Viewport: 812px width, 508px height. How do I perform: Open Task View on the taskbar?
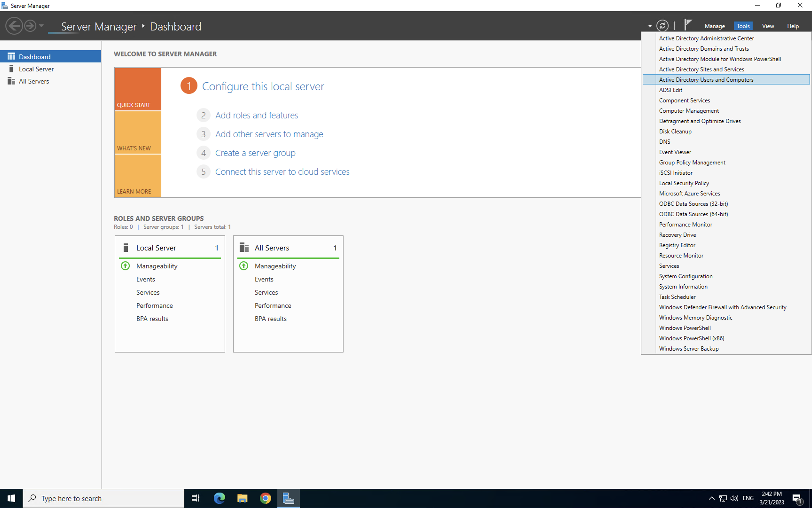pos(195,498)
